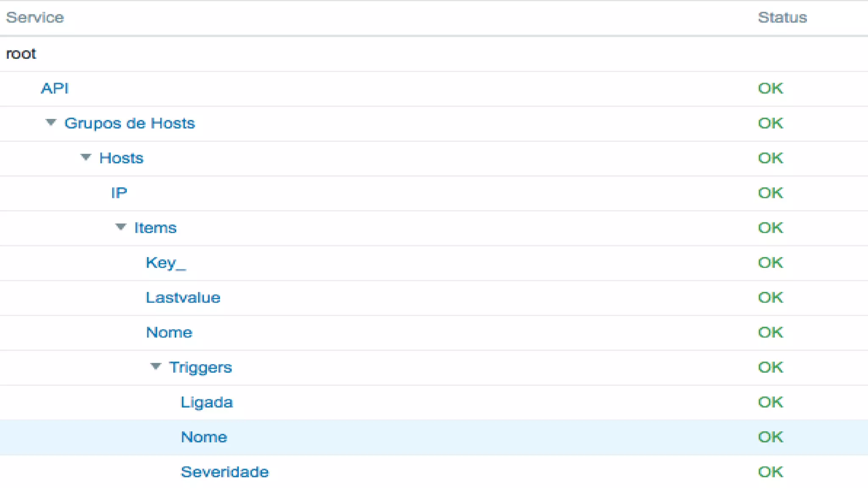
Task: Collapse the Hosts arrow toggle
Action: 86,158
